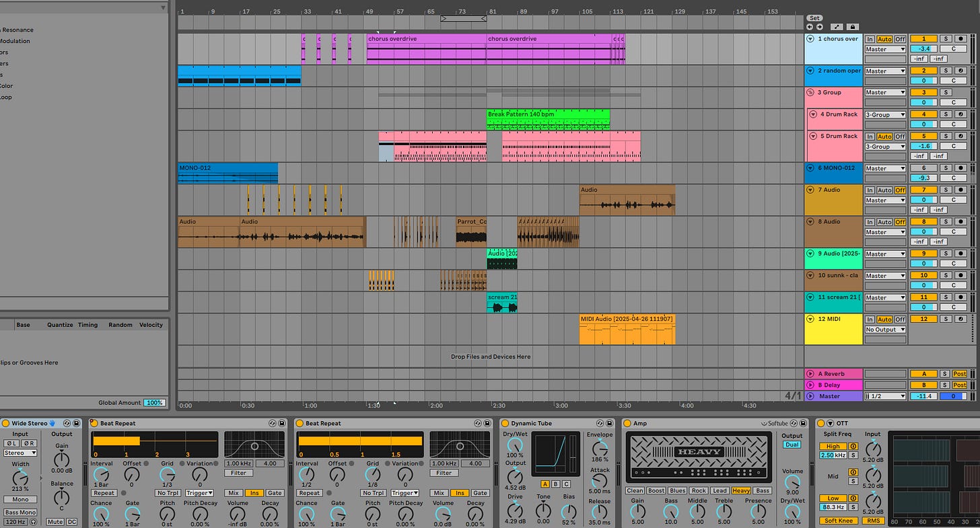
Task: Collapse the 3 Group track
Action: 810,92
